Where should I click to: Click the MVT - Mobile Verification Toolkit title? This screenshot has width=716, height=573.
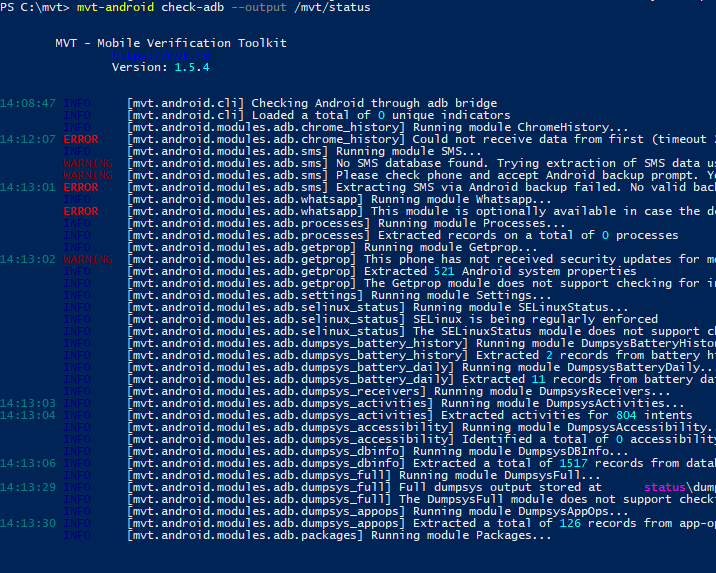(x=171, y=43)
